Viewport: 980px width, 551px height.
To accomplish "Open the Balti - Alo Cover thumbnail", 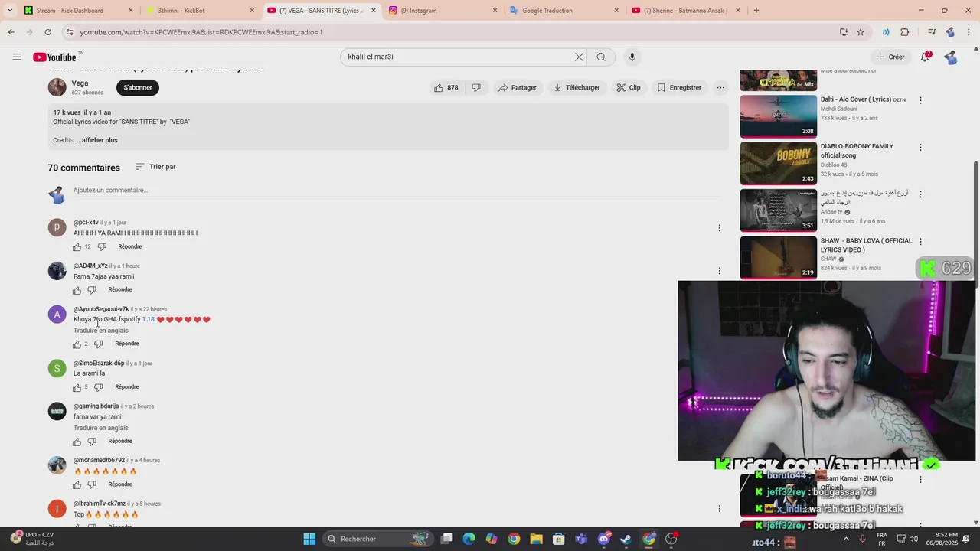I will pos(779,116).
